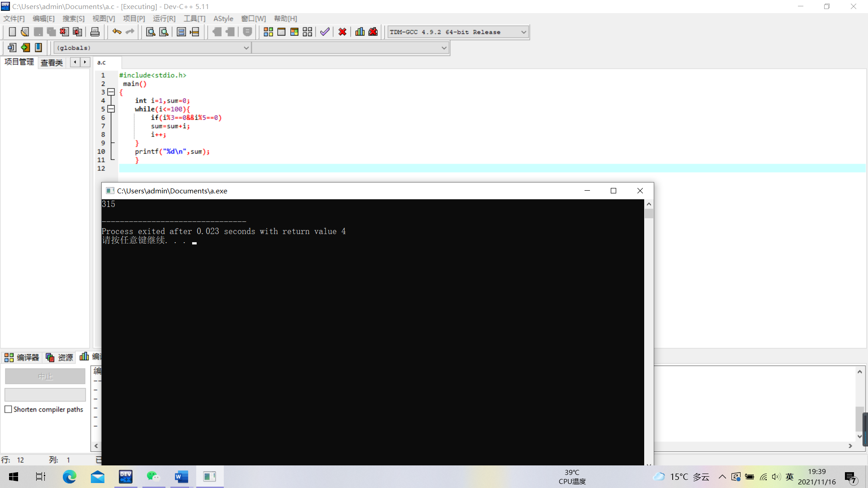The image size is (868, 488).
Task: Open the TDM-GCC compiler selection dropdown
Action: pos(524,32)
